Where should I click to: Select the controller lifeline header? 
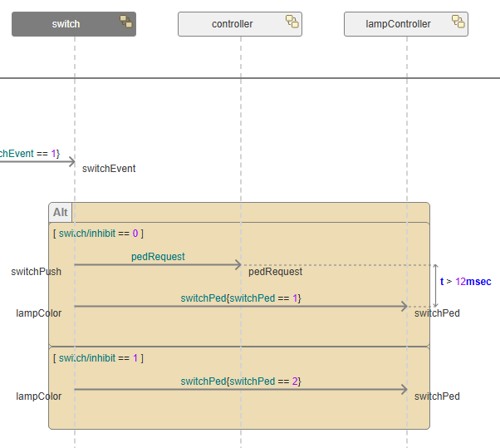pyautogui.click(x=240, y=24)
